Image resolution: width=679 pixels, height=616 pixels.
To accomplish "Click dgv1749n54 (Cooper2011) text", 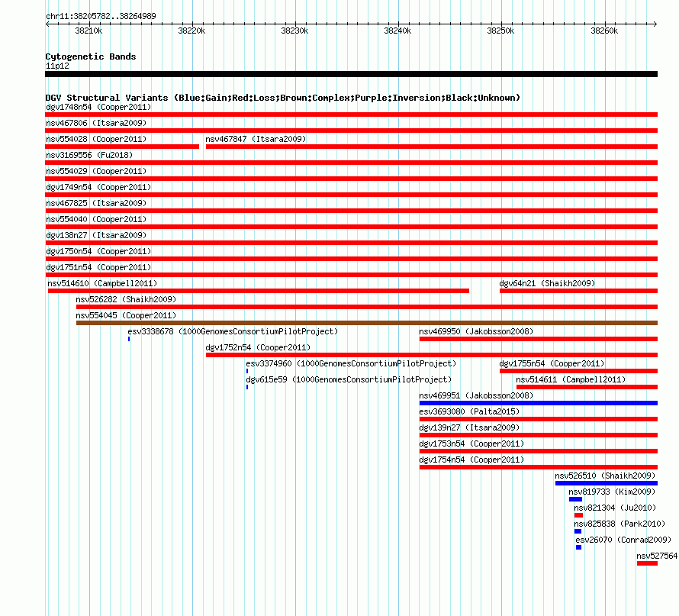I will pos(98,187).
